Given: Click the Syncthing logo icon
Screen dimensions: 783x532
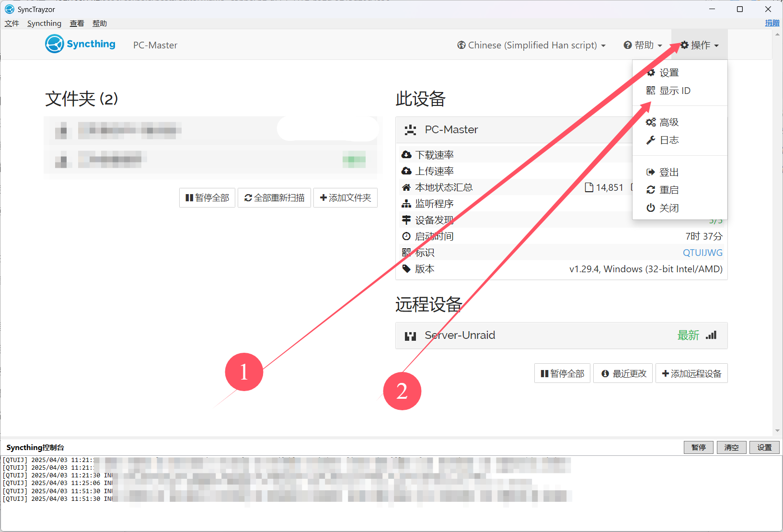Looking at the screenshot, I should click(x=55, y=44).
